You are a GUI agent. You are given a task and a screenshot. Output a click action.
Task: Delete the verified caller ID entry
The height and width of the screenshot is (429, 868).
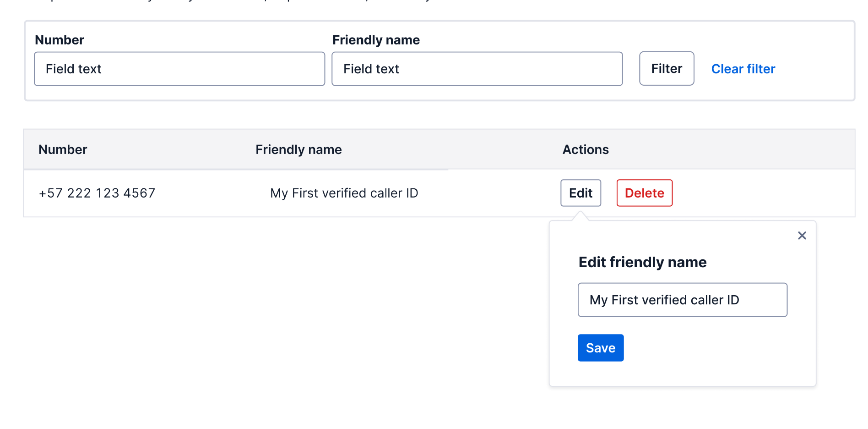point(644,193)
